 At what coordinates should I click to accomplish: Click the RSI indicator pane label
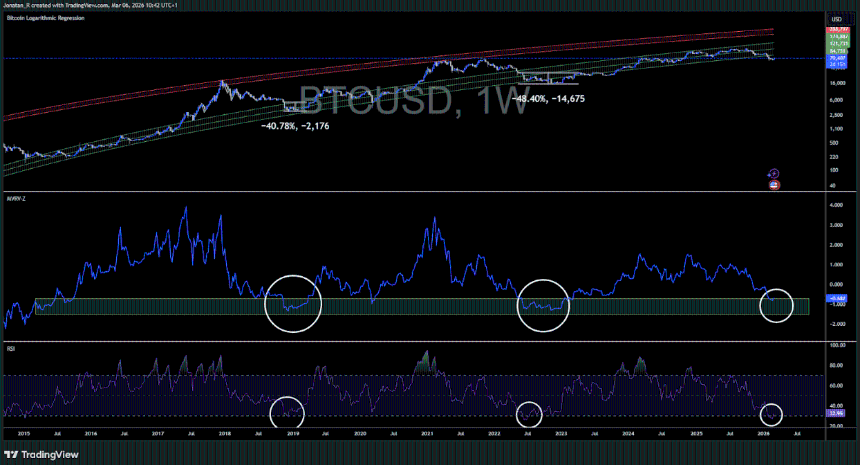[x=10, y=349]
